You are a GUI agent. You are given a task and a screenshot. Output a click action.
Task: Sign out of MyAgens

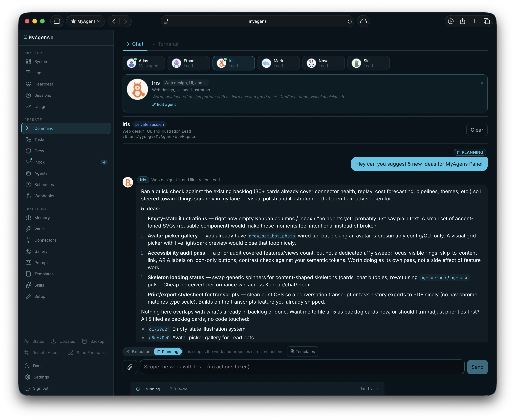tap(37, 388)
